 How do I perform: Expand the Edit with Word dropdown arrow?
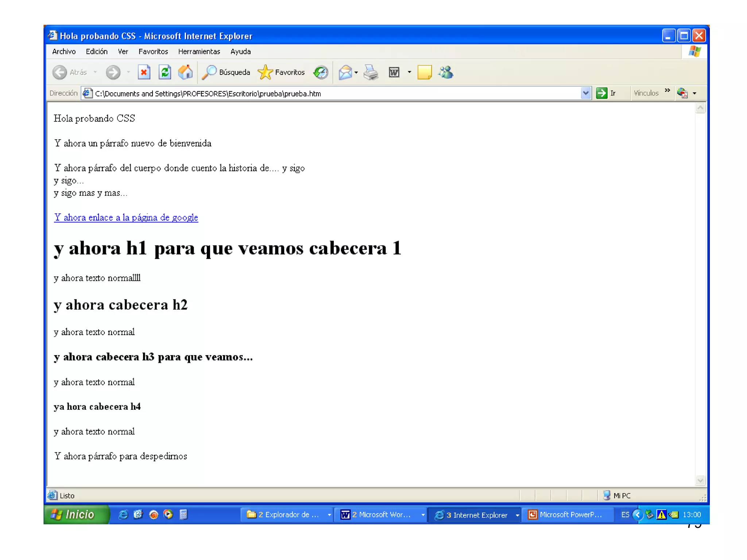409,72
